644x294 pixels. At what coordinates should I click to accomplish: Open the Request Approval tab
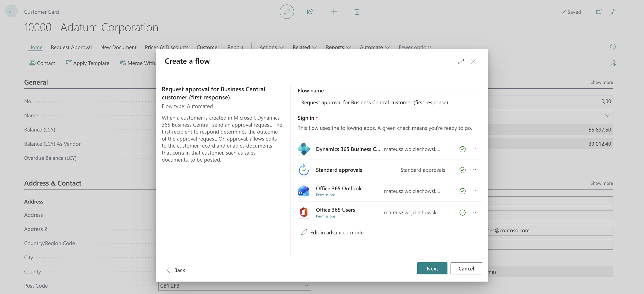71,47
